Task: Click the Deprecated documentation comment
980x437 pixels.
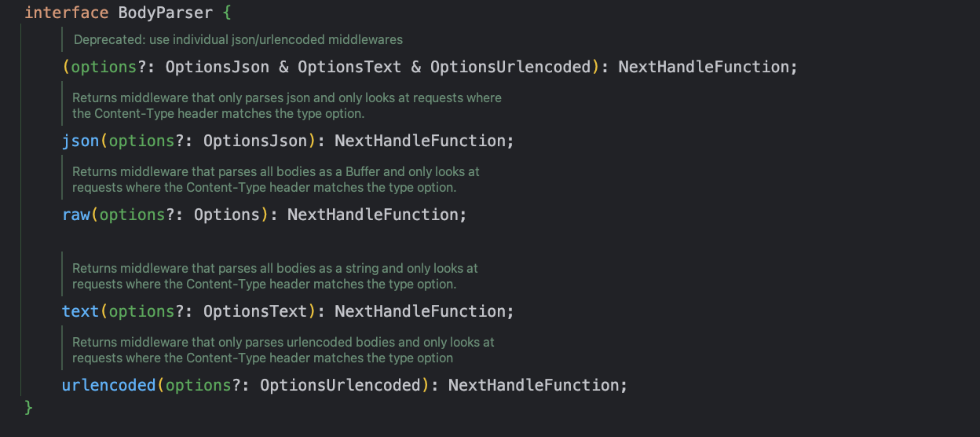Action: (x=238, y=39)
